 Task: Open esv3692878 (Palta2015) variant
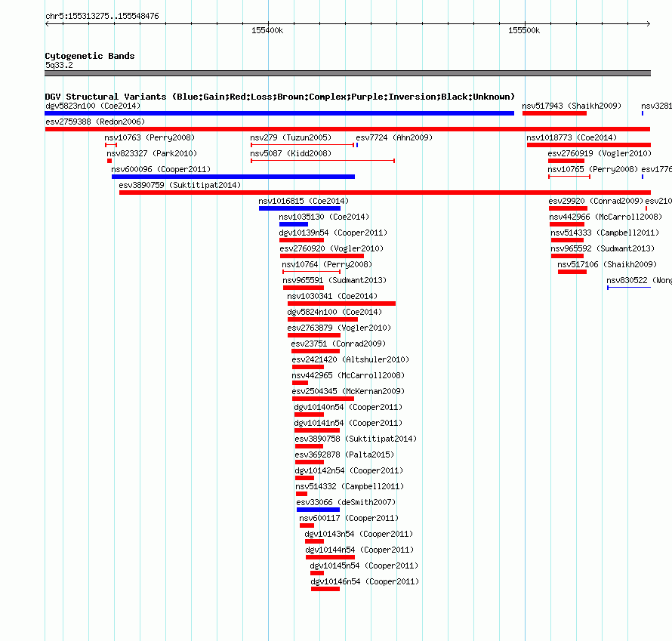pyautogui.click(x=344, y=455)
